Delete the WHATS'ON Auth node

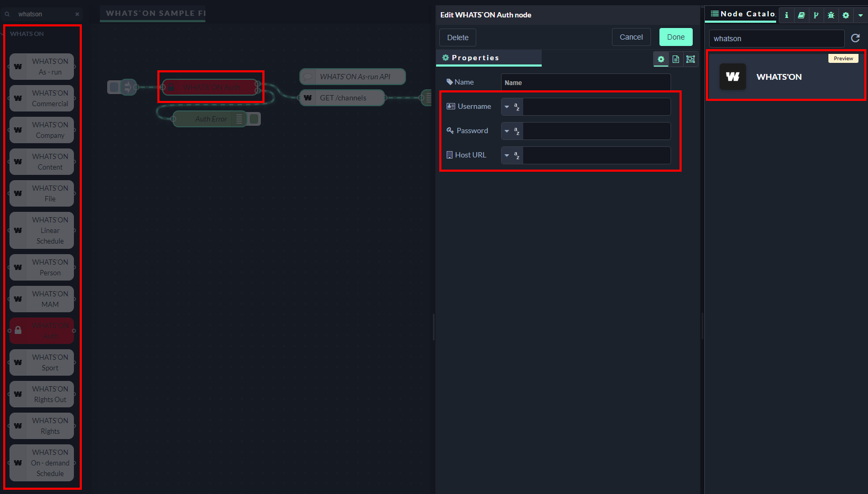click(x=457, y=38)
